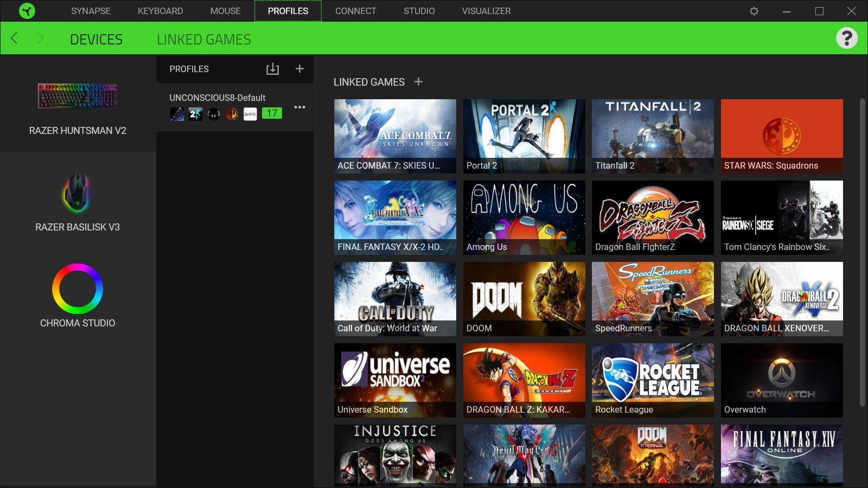Screen dimensions: 868x488
Task: Switch to the LINKED GAMES subtab
Action: coord(203,39)
